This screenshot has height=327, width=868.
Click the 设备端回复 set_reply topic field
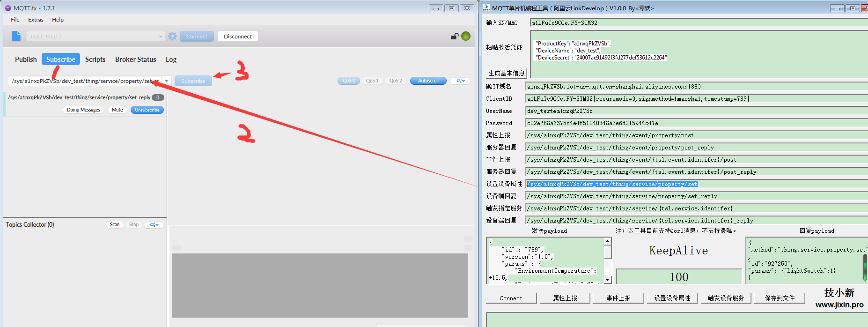click(x=697, y=196)
